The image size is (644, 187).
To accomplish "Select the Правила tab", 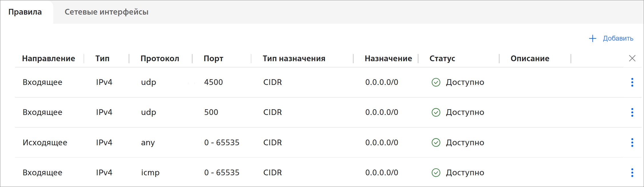I will [25, 12].
